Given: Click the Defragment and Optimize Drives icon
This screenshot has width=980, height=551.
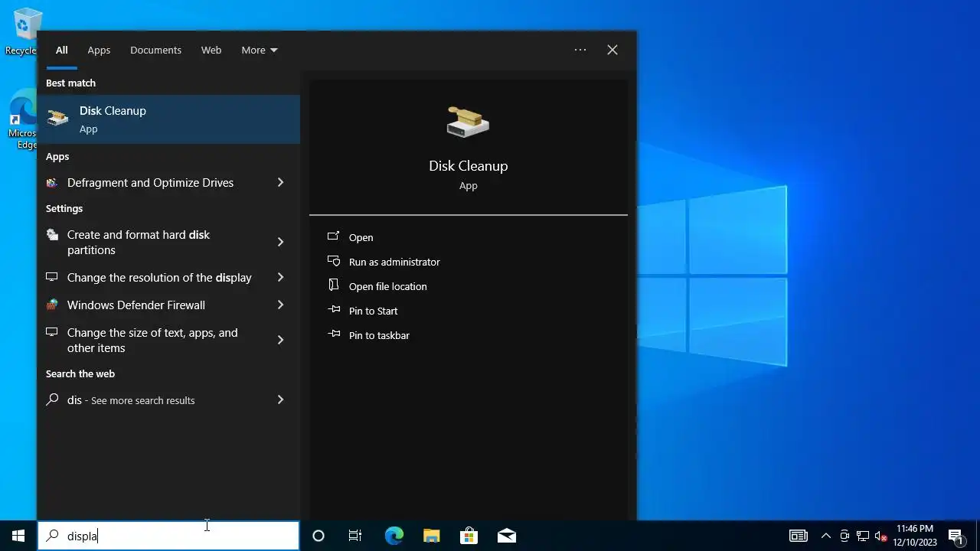Looking at the screenshot, I should tap(52, 183).
